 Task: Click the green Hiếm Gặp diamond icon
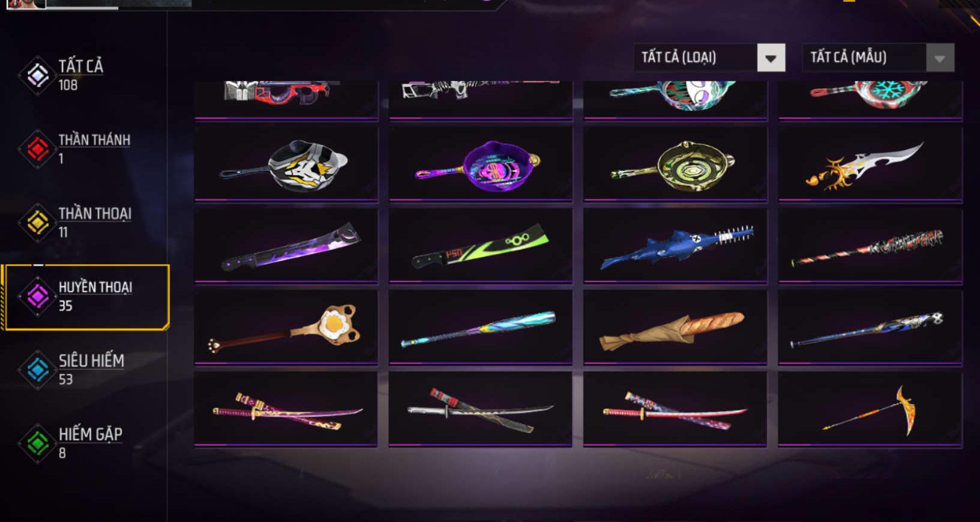tap(38, 443)
